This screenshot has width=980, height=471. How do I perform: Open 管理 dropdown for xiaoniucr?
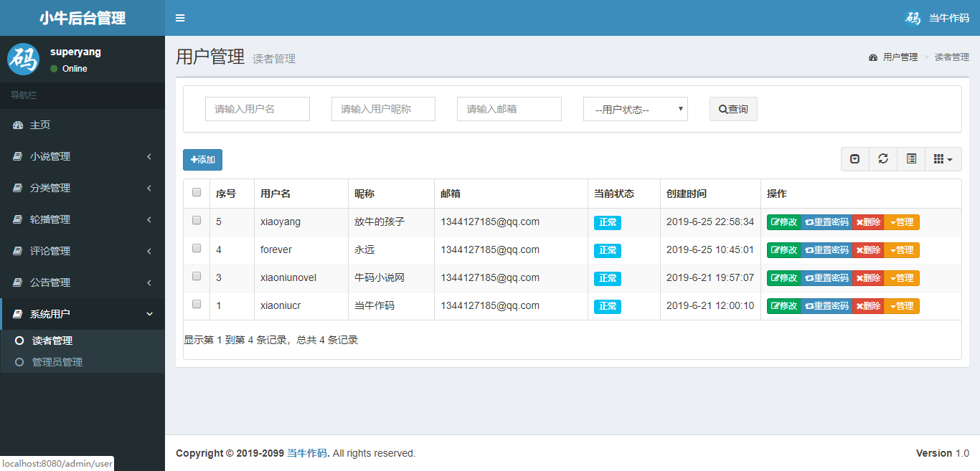click(902, 306)
